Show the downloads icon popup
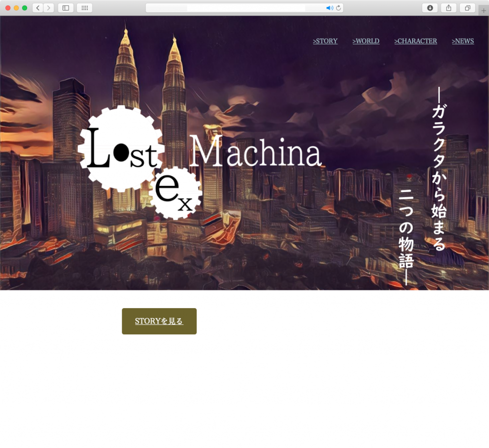The image size is (489, 448). [430, 8]
